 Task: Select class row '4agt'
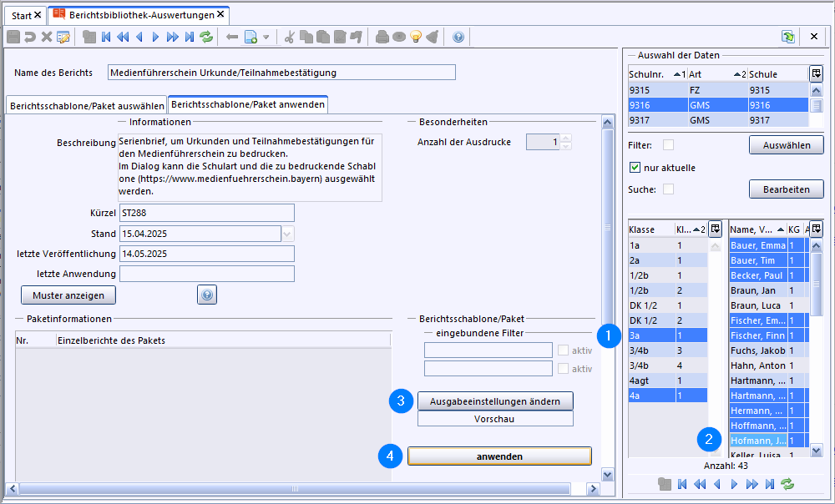pos(668,381)
